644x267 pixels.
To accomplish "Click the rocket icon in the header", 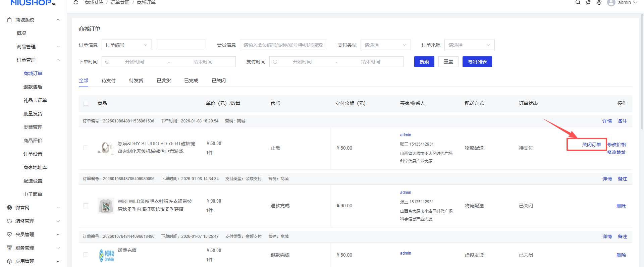I will [588, 3].
